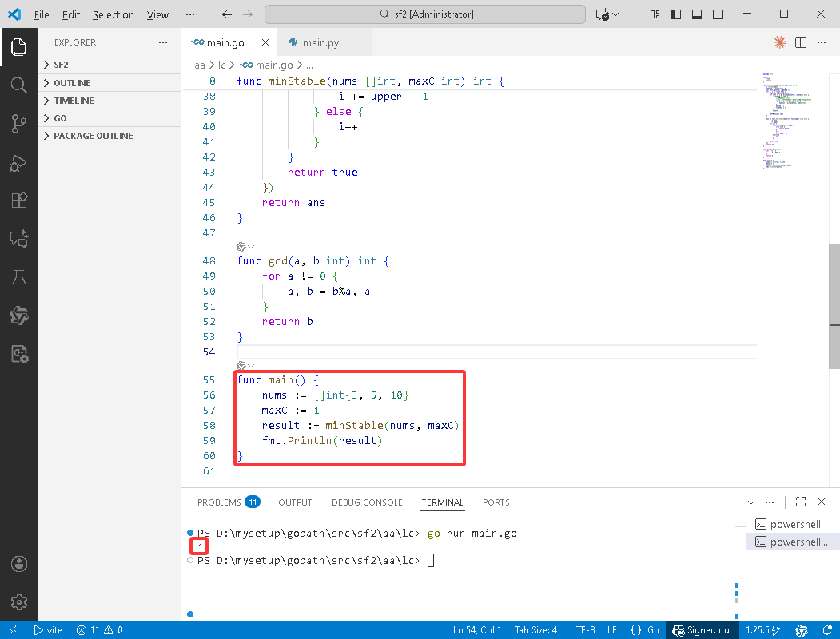Open the Explorer view in activity bar

18,47
